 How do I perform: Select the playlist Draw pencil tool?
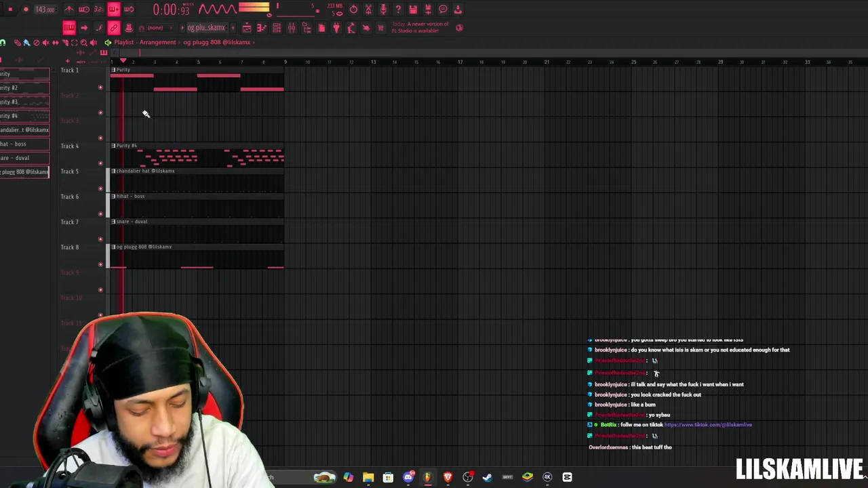(17, 43)
